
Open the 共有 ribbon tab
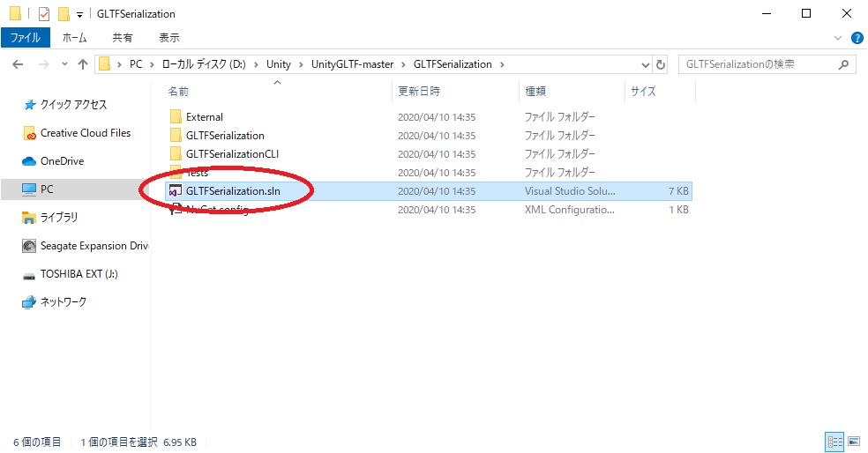coord(123,38)
